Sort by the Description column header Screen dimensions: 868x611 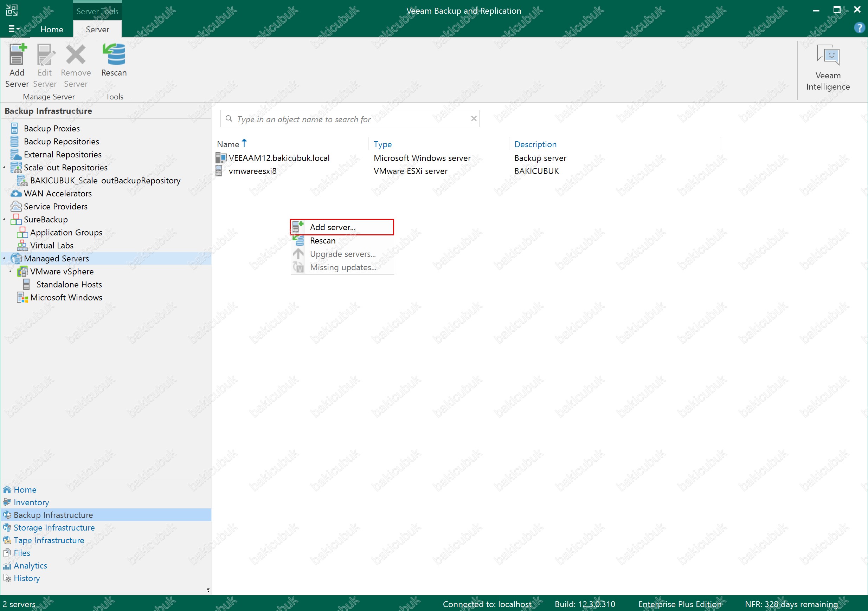[x=535, y=144]
